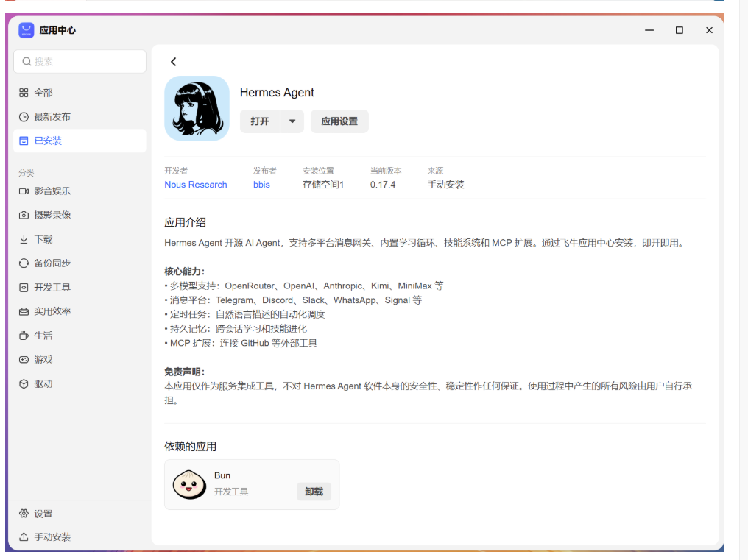Go back using the left chevron arrow
The width and height of the screenshot is (748, 560).
point(174,62)
